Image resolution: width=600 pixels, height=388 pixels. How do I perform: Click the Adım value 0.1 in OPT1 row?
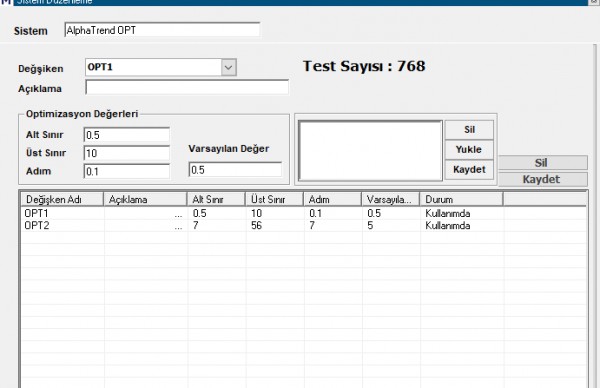pos(315,213)
